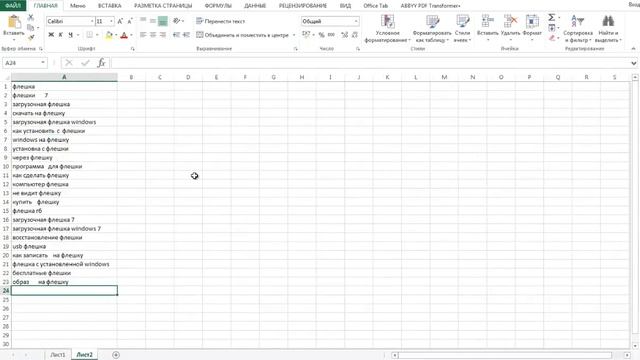Open the fill color dropdown arrow

116,35
